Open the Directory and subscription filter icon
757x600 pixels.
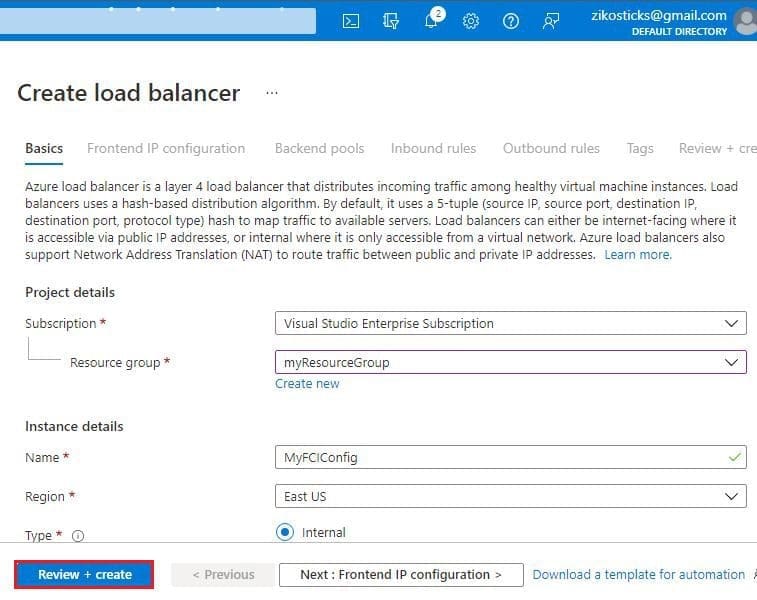click(391, 21)
